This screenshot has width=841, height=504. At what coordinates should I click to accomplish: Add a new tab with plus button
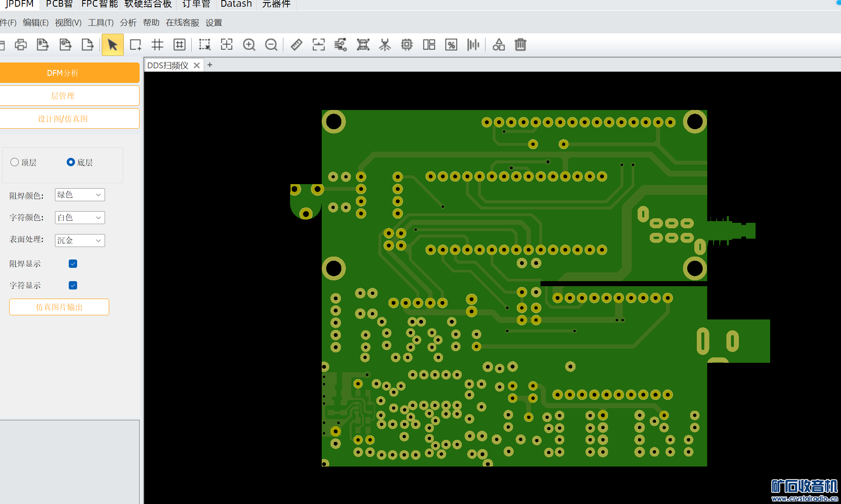click(210, 65)
